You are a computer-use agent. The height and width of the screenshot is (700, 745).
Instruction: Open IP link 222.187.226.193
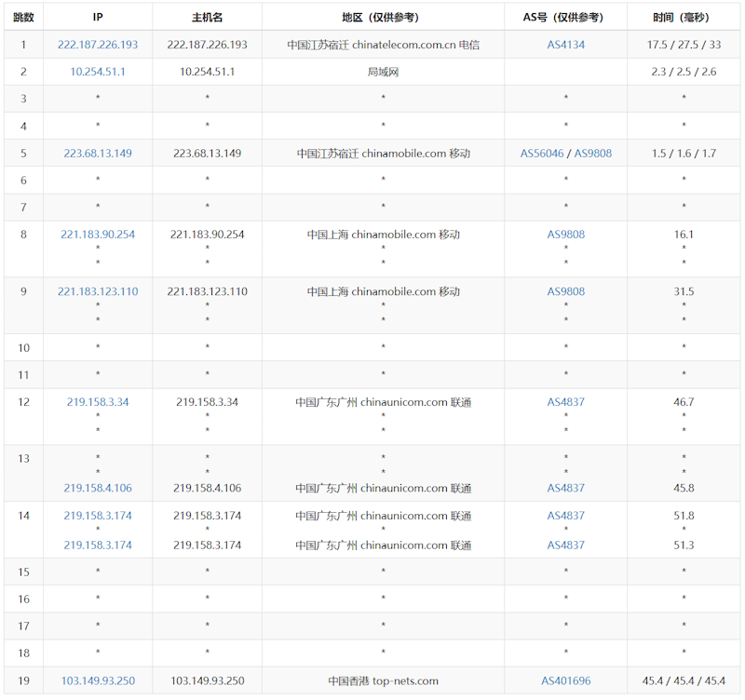(x=98, y=45)
